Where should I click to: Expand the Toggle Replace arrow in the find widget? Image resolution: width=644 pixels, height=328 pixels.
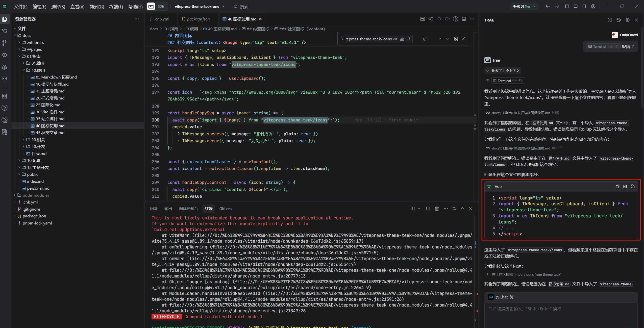coord(342,39)
